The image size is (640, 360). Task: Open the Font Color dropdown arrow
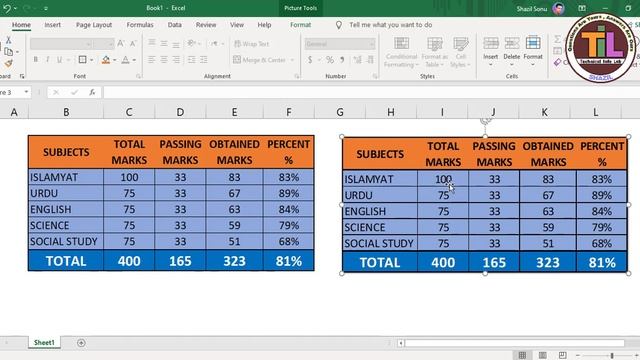click(x=134, y=60)
